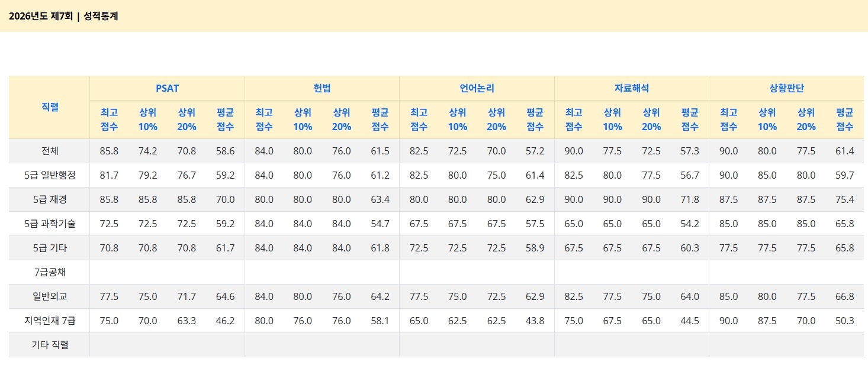Click the 5급 과학기술 row label
The image size is (868, 365).
pyautogui.click(x=50, y=224)
